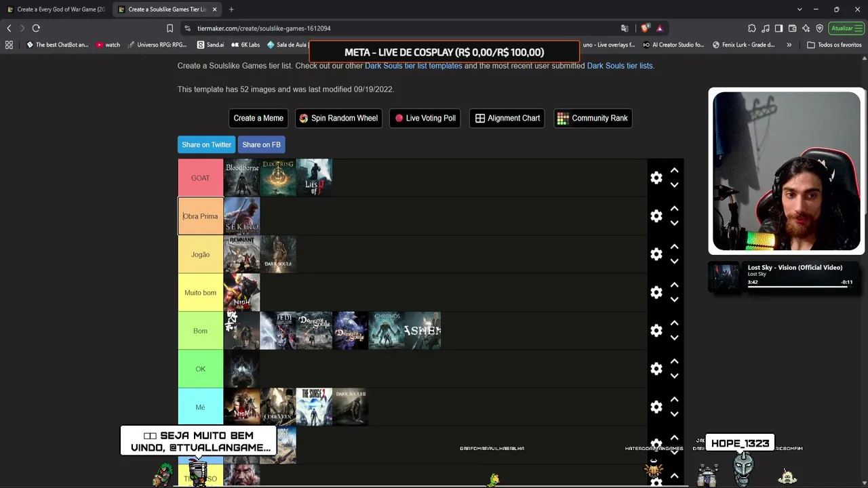Click the Bom tier label
The image size is (868, 488).
[x=200, y=331]
